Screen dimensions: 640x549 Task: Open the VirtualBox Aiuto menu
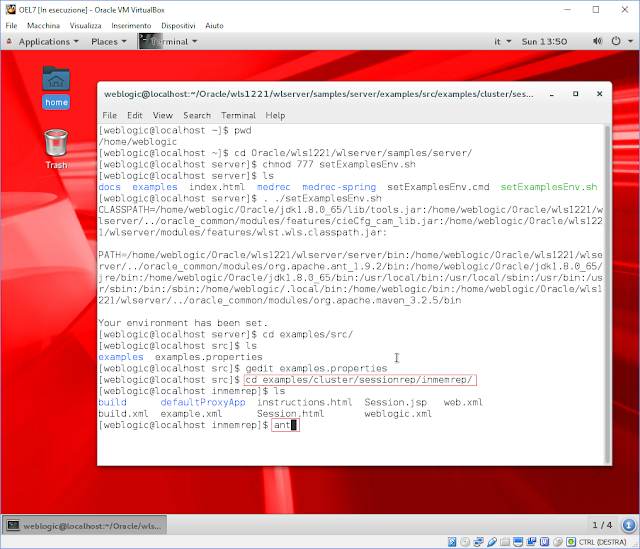214,26
